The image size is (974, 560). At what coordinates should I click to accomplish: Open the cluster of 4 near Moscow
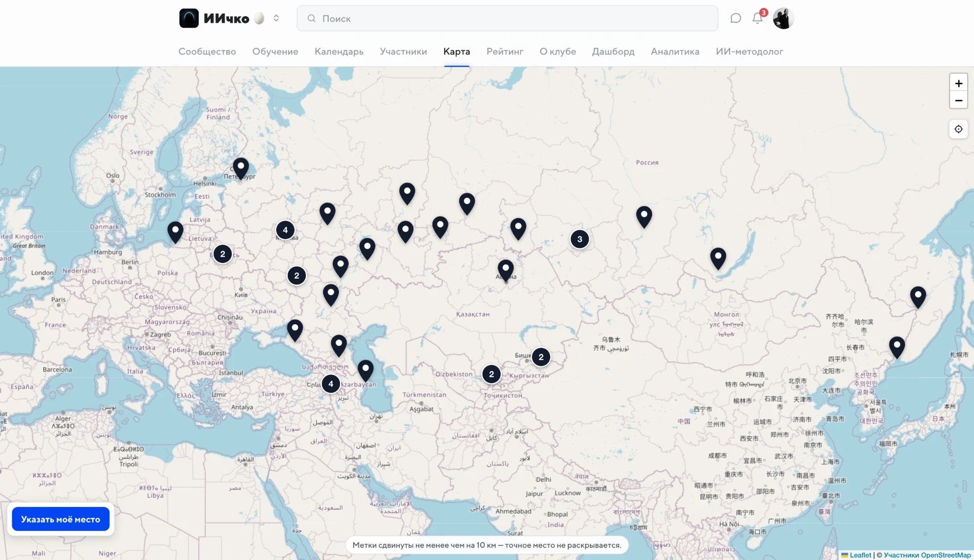point(285,230)
